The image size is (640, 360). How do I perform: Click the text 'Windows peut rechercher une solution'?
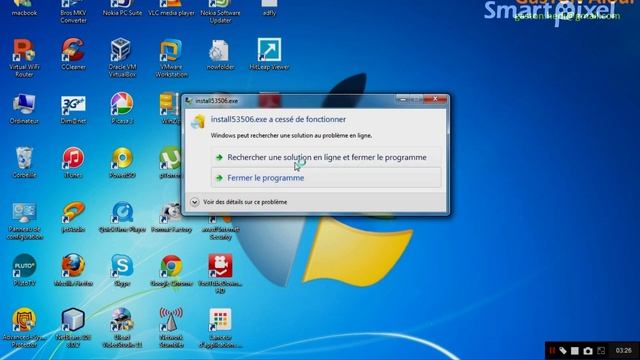[291, 136]
